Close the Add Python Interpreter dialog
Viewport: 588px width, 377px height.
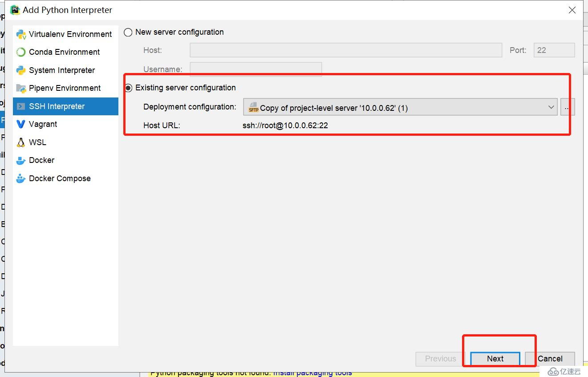pyautogui.click(x=572, y=10)
